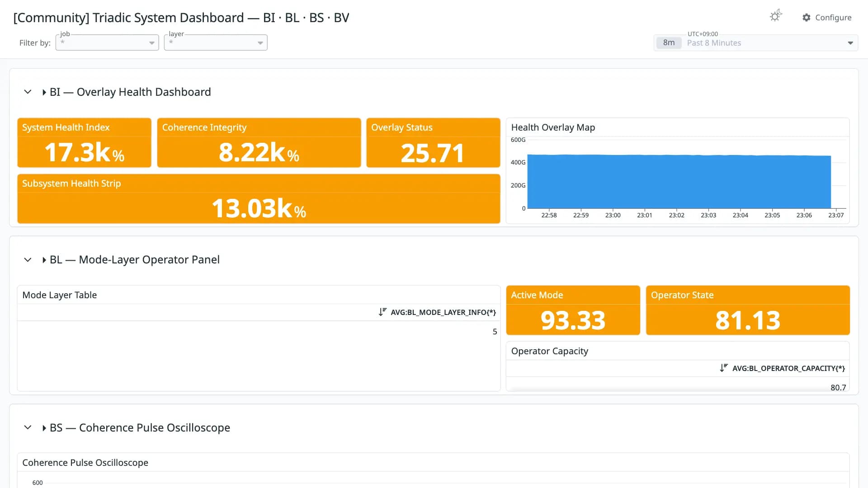Image resolution: width=868 pixels, height=488 pixels.
Task: Click the Configure gear icon
Action: (x=807, y=18)
